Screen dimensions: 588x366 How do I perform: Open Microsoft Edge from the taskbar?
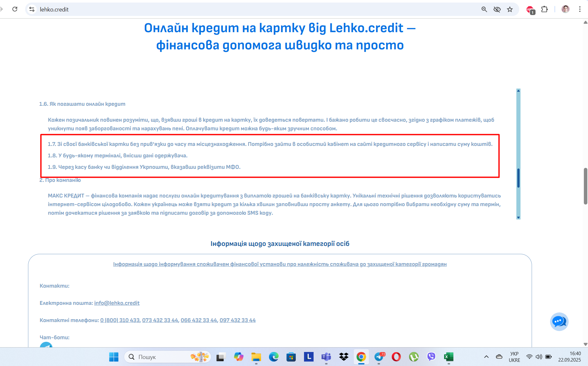point(273,357)
